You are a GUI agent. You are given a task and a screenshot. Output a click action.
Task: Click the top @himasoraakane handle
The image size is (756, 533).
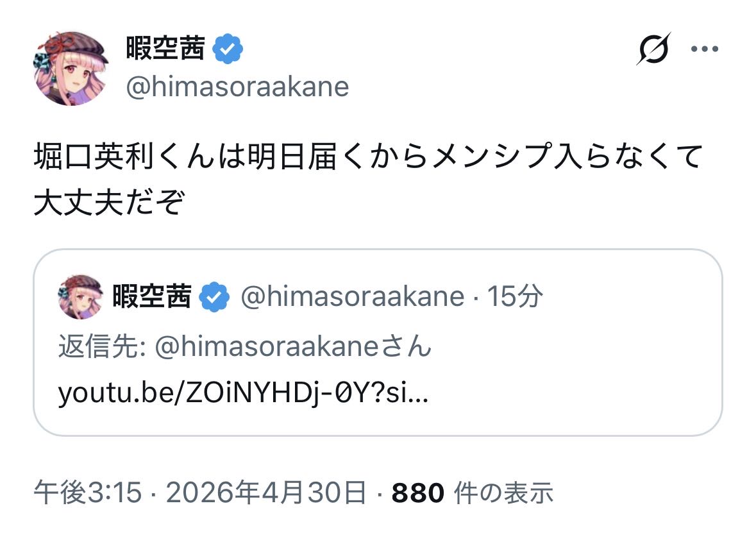[x=237, y=87]
